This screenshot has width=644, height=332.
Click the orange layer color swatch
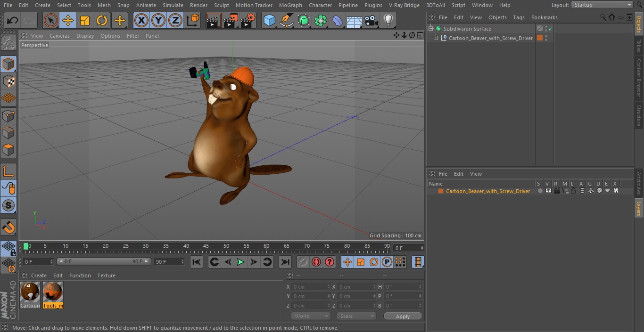pyautogui.click(x=441, y=191)
